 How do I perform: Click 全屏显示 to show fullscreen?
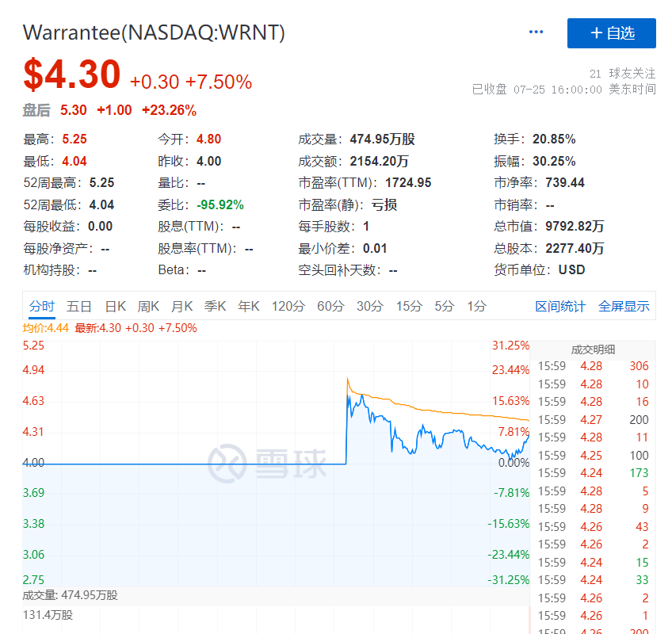click(624, 307)
